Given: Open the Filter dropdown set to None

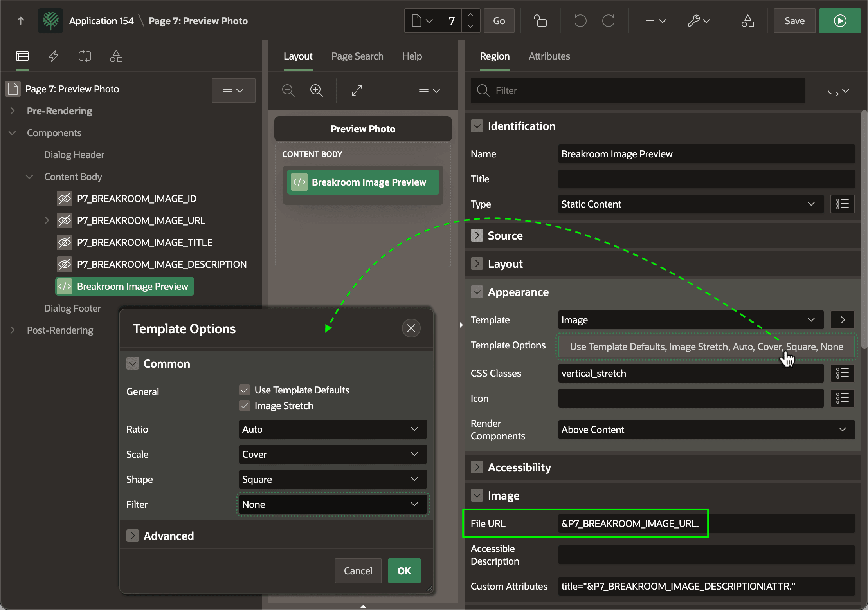Looking at the screenshot, I should pos(333,504).
